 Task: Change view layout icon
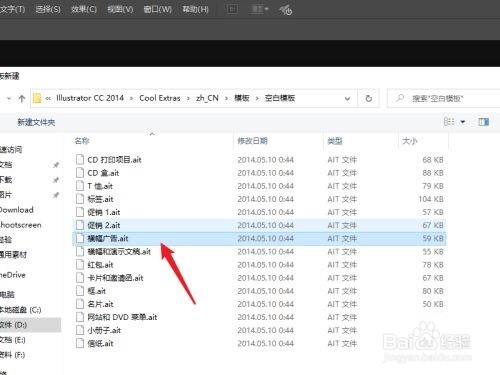(449, 122)
